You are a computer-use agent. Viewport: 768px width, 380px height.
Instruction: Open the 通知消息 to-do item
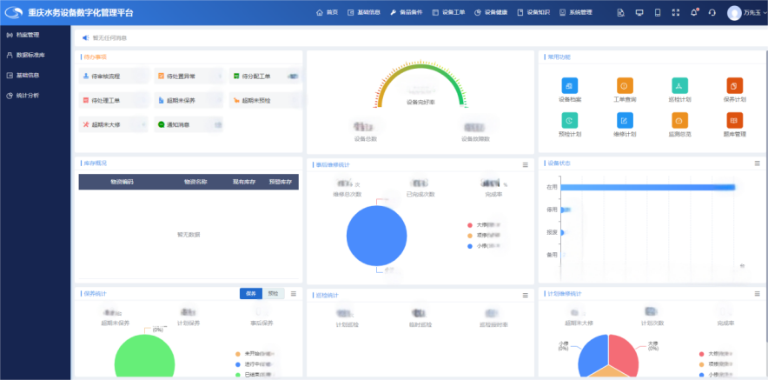point(189,124)
